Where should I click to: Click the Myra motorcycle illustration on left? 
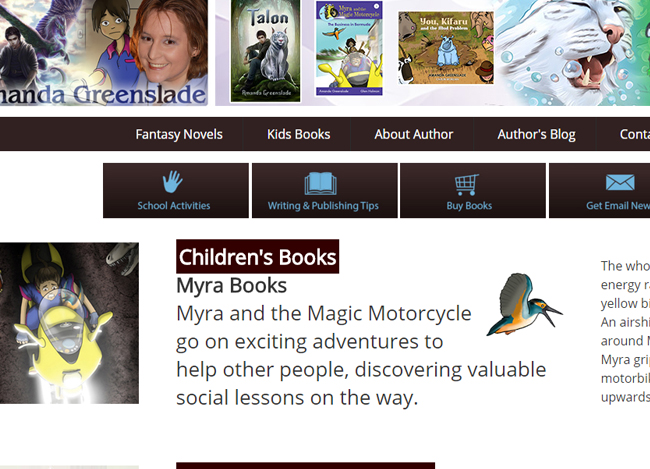tap(69, 323)
